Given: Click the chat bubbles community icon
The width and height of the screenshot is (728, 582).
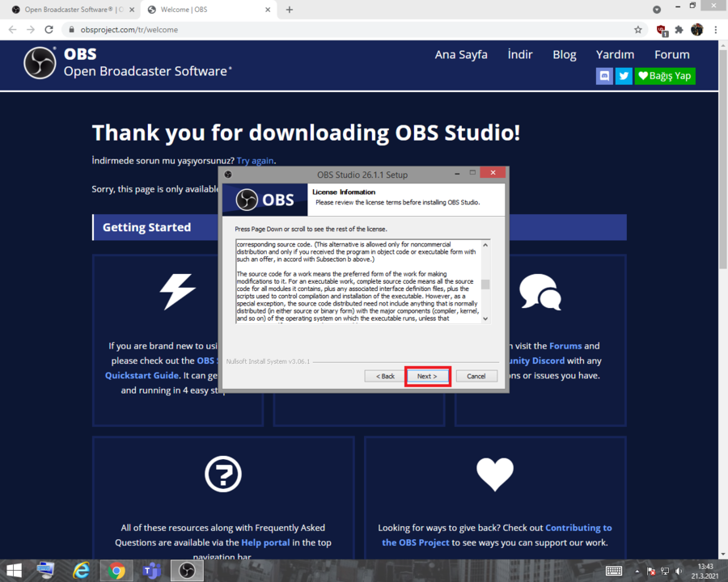Looking at the screenshot, I should [x=540, y=292].
